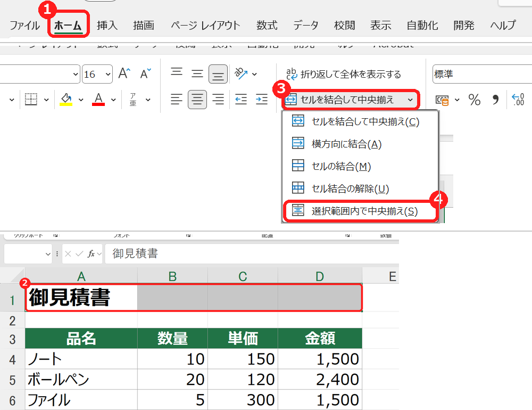The width and height of the screenshot is (532, 410).
Task: Decrease the cell indent
Action: pyautogui.click(x=241, y=100)
